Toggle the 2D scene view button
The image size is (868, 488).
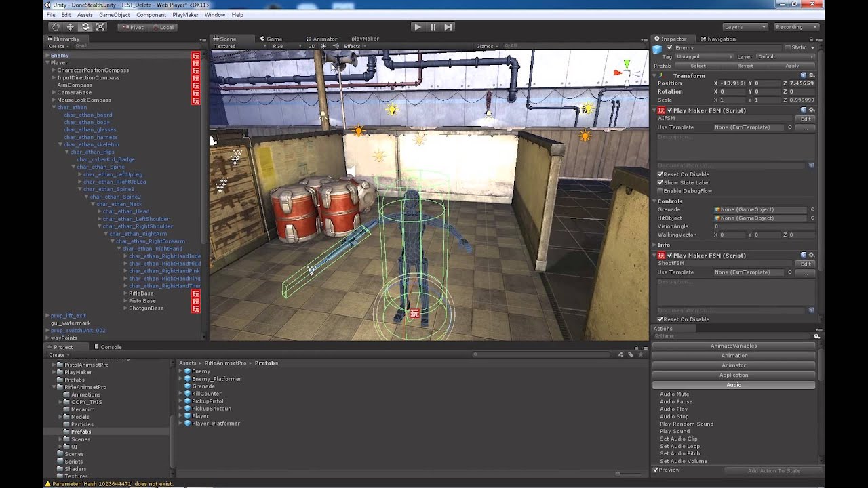312,46
